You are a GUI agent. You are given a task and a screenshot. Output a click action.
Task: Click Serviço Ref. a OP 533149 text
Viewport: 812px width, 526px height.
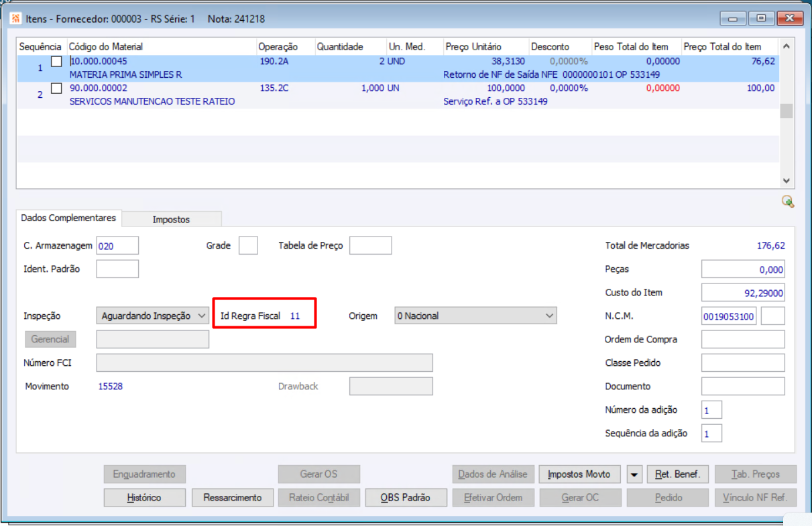496,101
